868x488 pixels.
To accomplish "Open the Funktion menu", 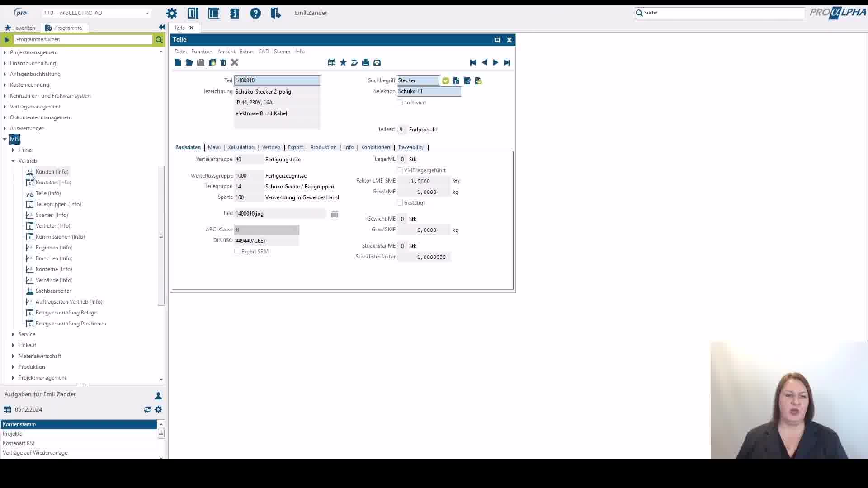I will [202, 52].
